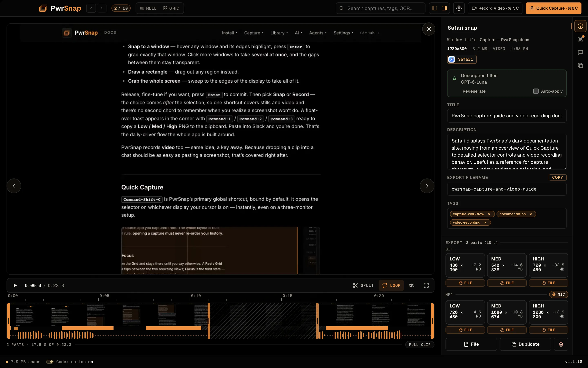
Task: Toggle LOOP playback
Action: [x=391, y=285]
